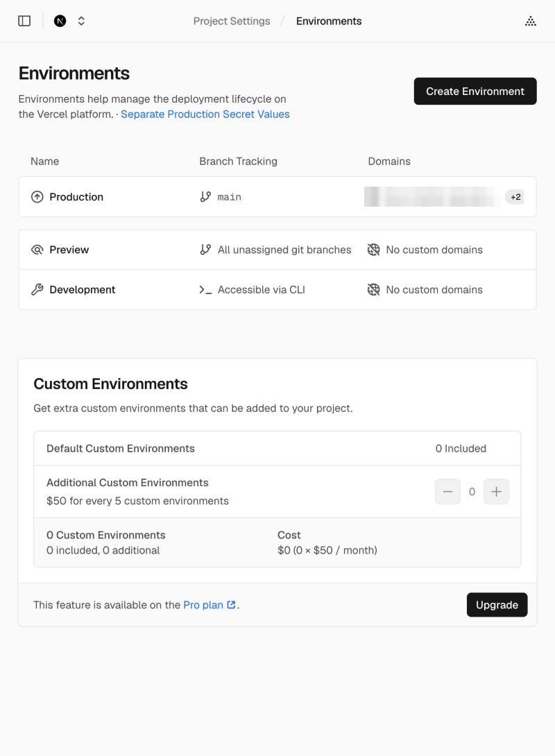The width and height of the screenshot is (555, 756).
Task: Click the blurred Production domain
Action: (432, 197)
